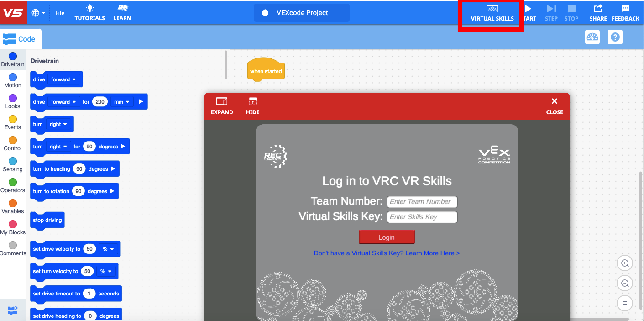
Task: Select the Drivetrain block category
Action: [x=13, y=60]
